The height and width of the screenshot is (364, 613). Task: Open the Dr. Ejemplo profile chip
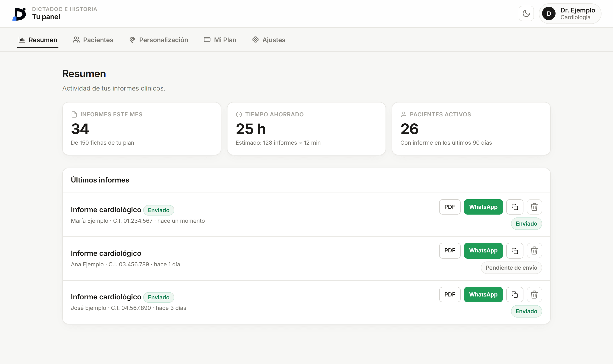(x=570, y=13)
